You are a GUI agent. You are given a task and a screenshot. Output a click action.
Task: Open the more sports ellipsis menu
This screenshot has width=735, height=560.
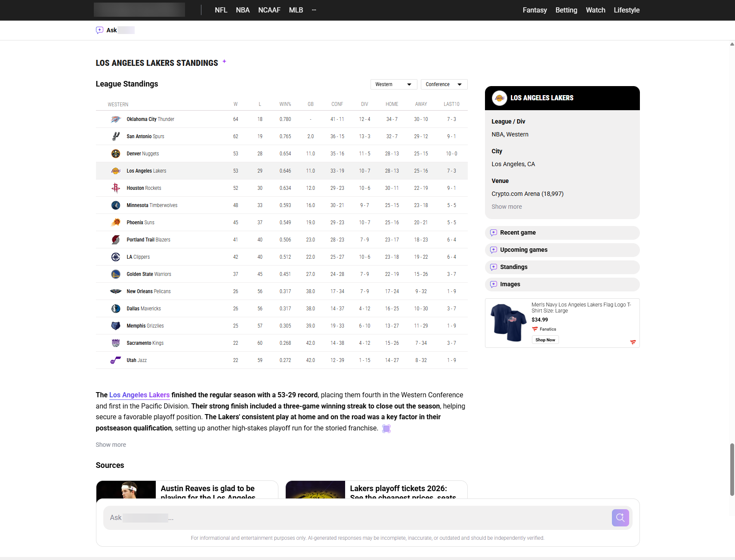tap(314, 10)
